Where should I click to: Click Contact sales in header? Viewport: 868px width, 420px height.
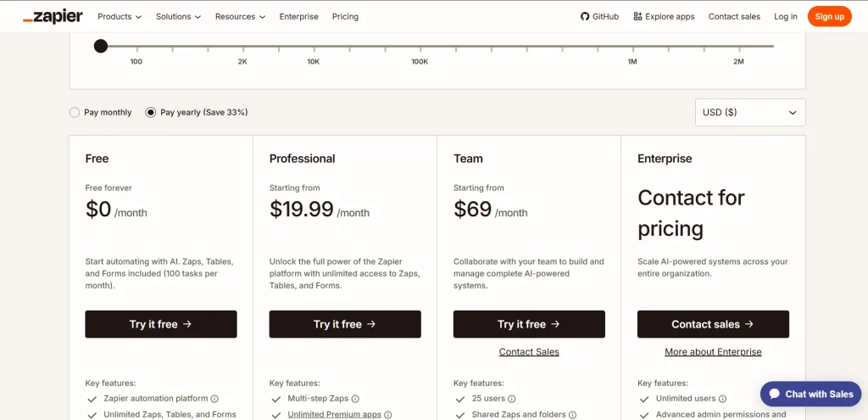click(735, 17)
